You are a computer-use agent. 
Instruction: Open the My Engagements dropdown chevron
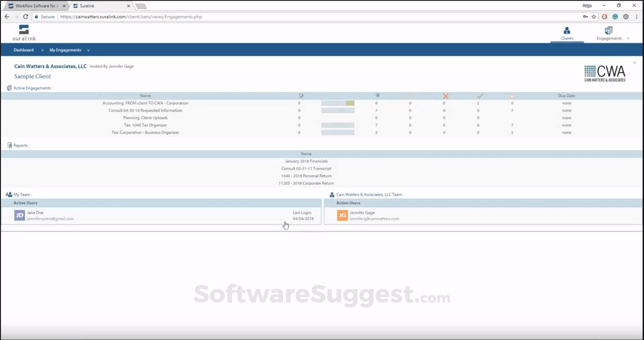pos(87,50)
